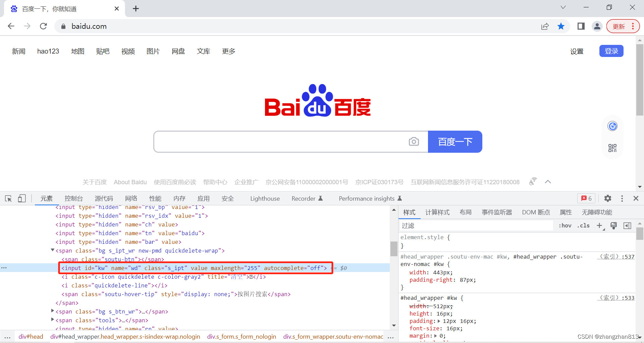Toggle the .cls class editor
Viewport: 644px width, 343px height.
583,225
